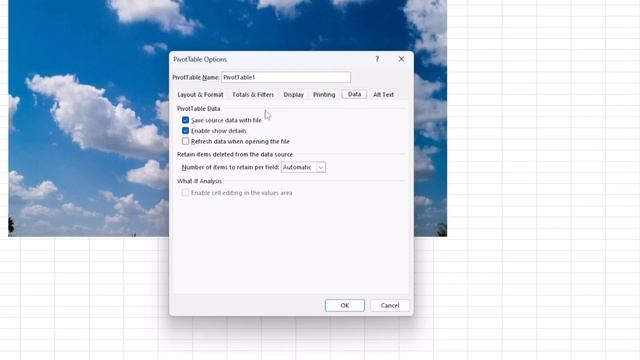
Task: Open the Alt Text tab
Action: pyautogui.click(x=383, y=95)
